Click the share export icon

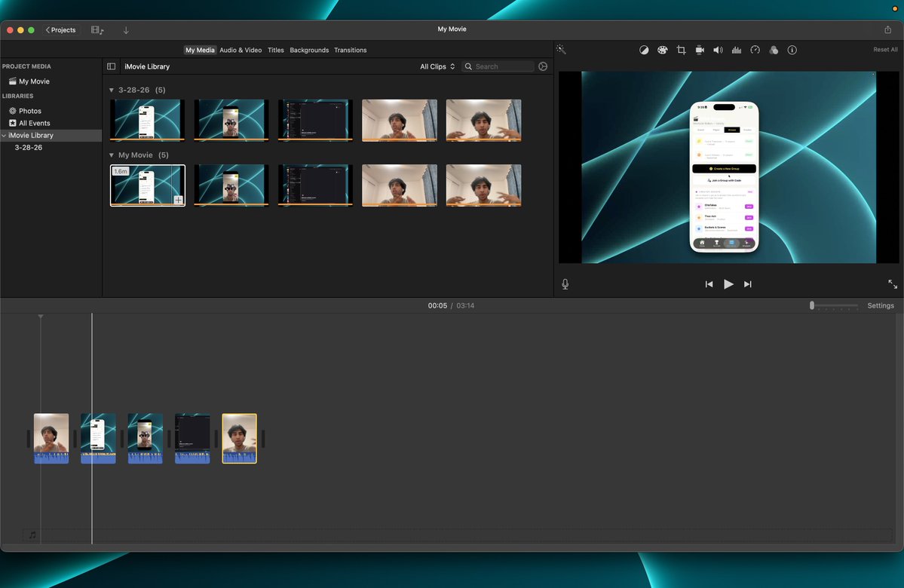[x=888, y=29]
